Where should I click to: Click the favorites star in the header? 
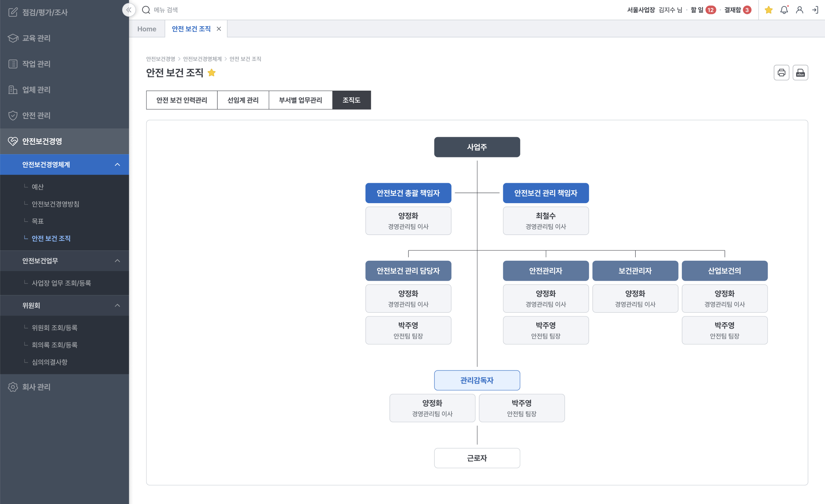click(769, 10)
